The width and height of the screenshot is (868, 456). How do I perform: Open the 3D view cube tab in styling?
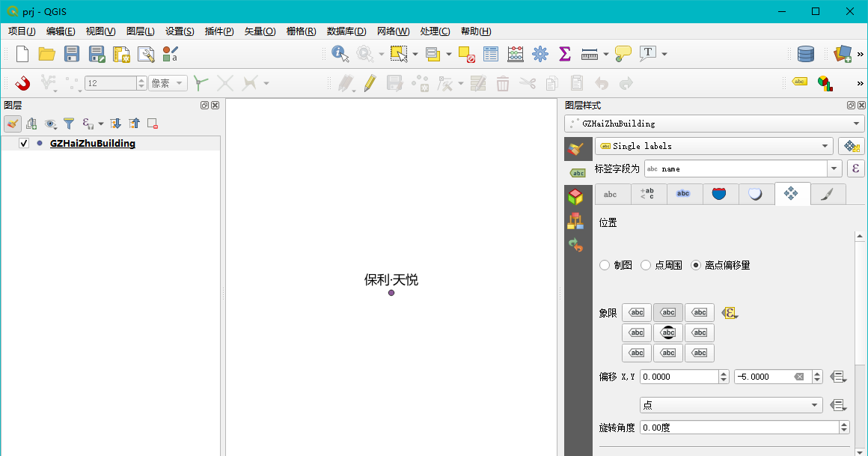[575, 196]
